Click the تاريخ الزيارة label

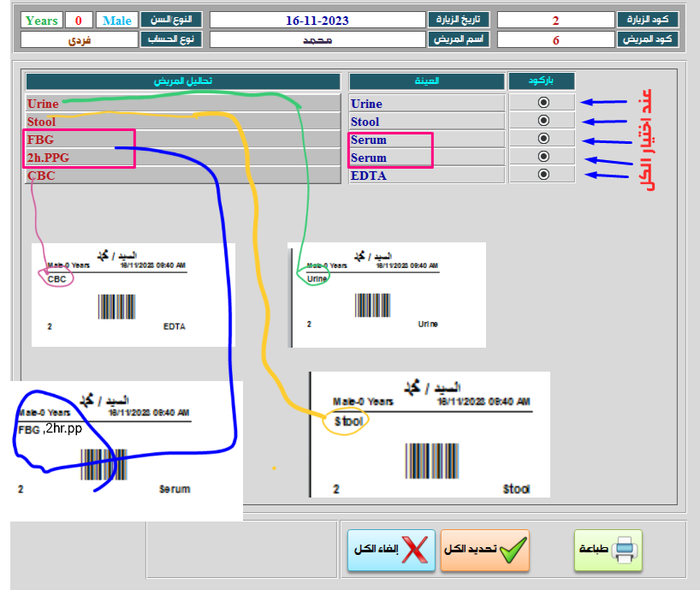tap(459, 20)
